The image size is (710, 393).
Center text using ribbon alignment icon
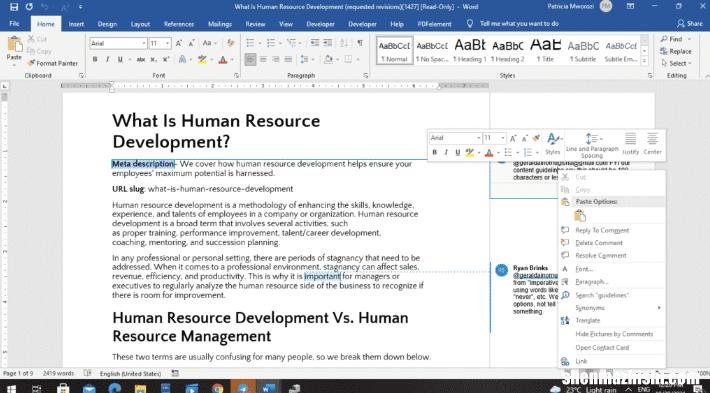(263, 59)
